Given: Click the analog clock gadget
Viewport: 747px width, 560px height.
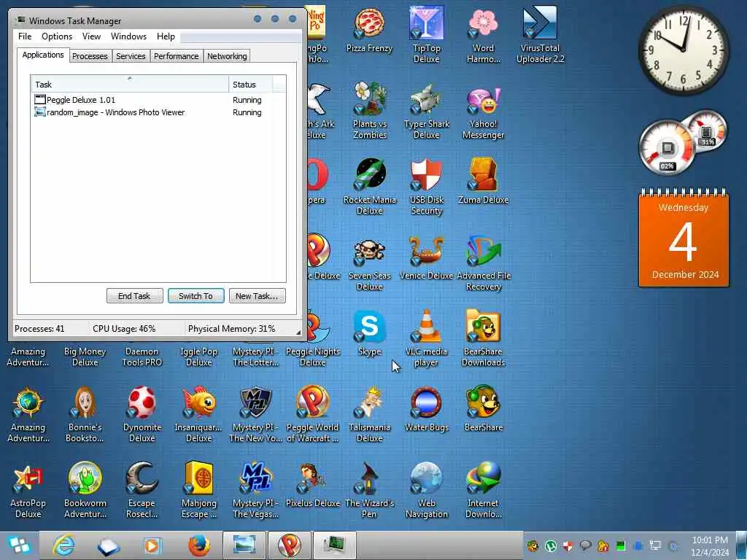Looking at the screenshot, I should coord(684,50).
